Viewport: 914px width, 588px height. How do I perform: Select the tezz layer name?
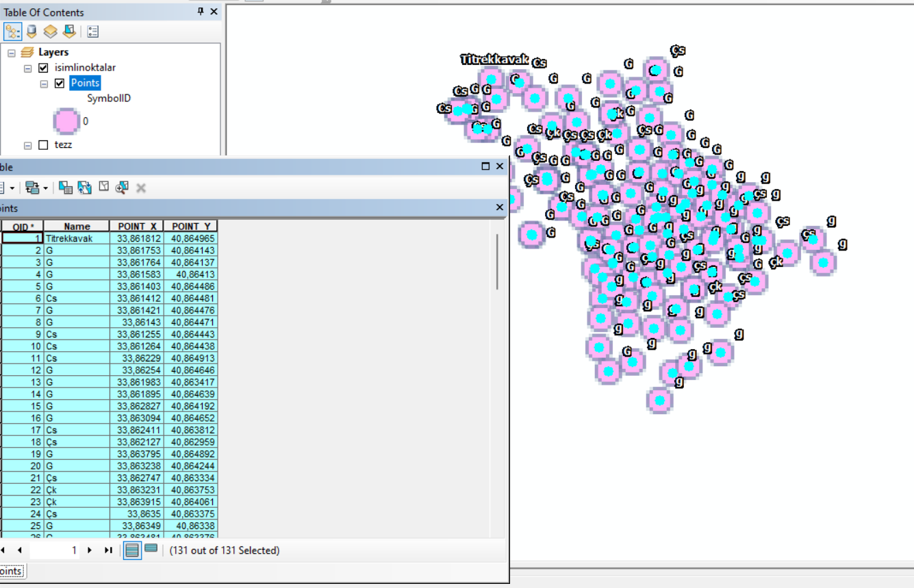63,145
